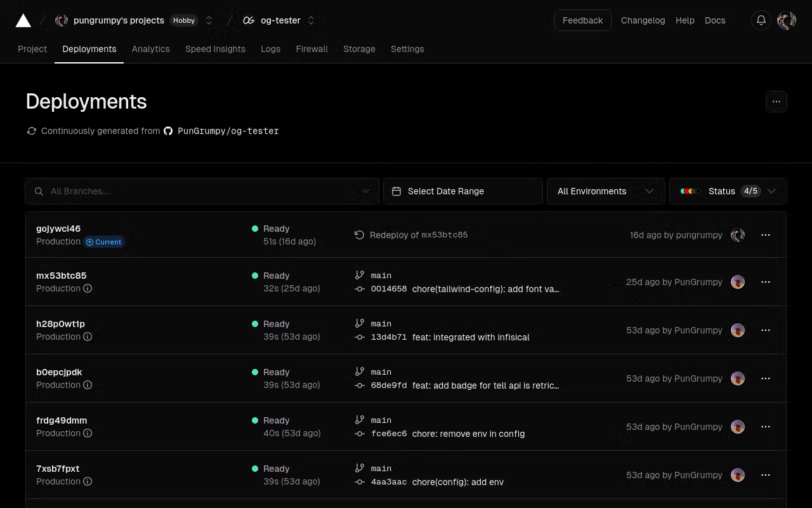Image resolution: width=812 pixels, height=508 pixels.
Task: Open actions menu for gojywci46 deployment
Action: 766,235
